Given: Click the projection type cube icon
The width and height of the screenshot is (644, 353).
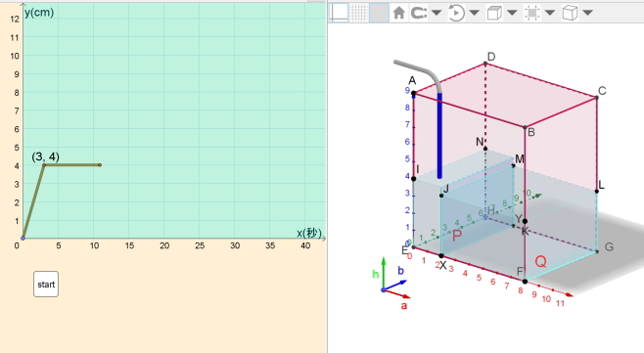Looking at the screenshot, I should (x=570, y=13).
